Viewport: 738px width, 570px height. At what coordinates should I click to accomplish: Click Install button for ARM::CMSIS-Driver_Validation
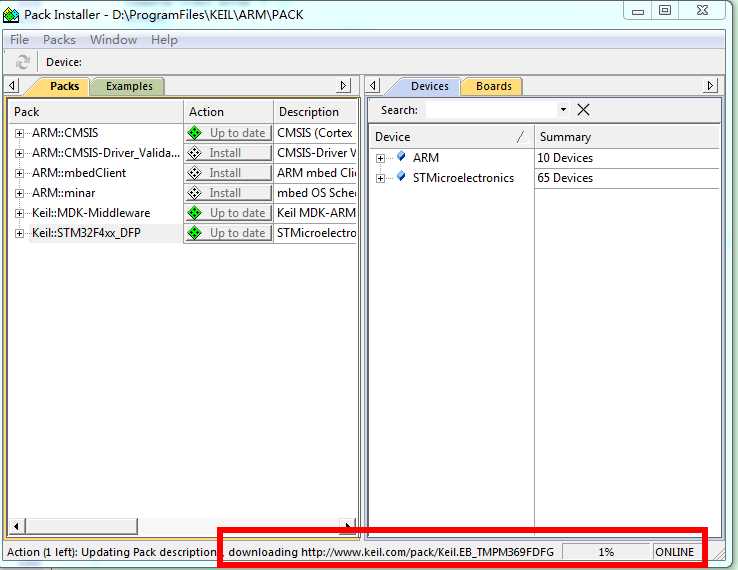[229, 153]
